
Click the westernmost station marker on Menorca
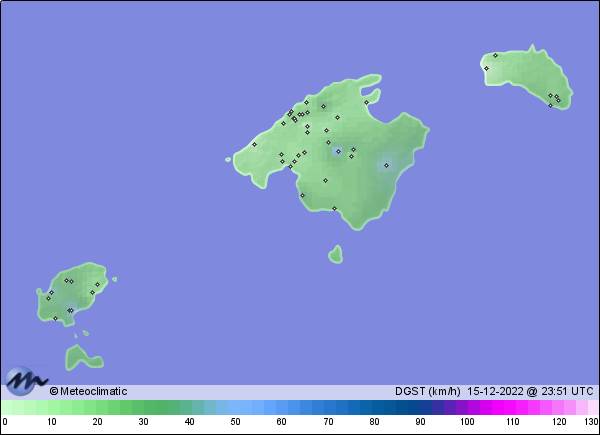486,68
